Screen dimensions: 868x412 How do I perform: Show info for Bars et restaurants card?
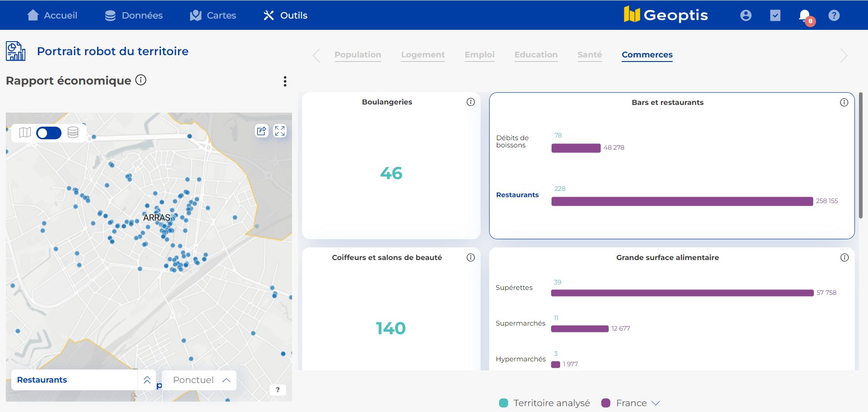[844, 103]
